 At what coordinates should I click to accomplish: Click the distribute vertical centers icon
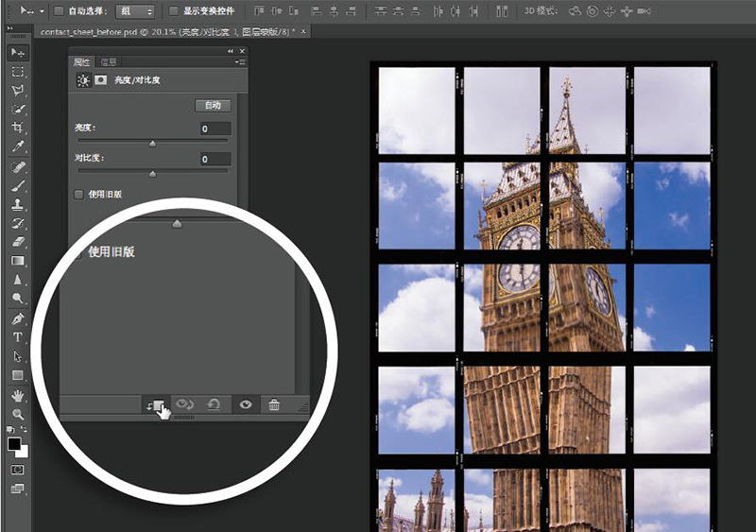(398, 10)
